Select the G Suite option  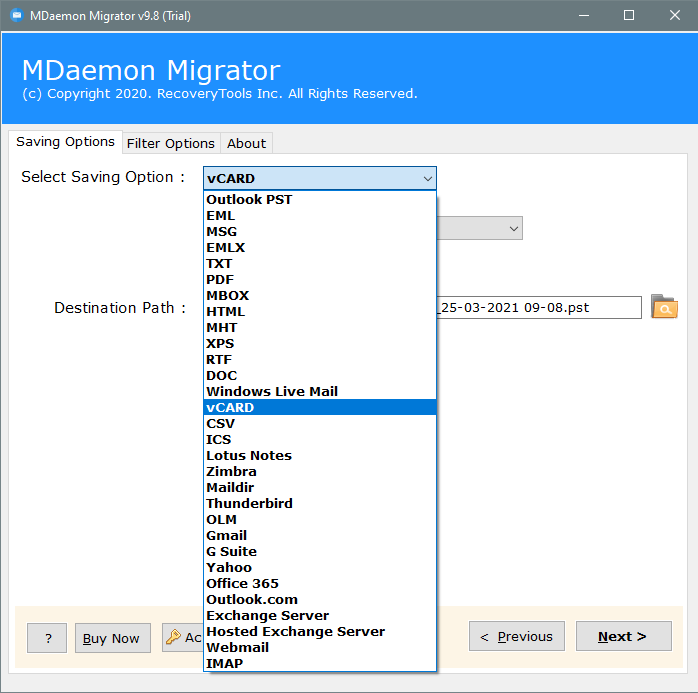(x=320, y=551)
